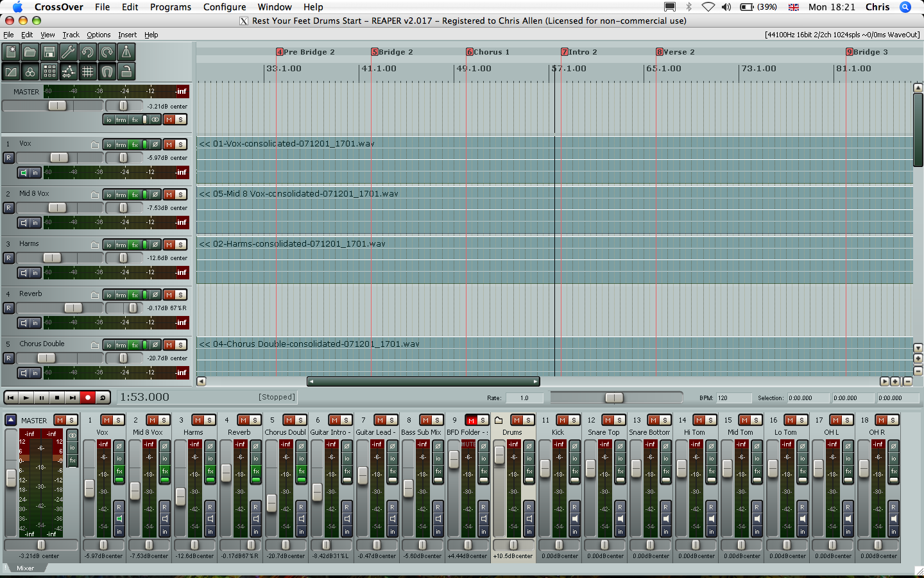924x578 pixels.
Task: Click speaker monitor icon on Kick mixer channel
Action: 575,519
